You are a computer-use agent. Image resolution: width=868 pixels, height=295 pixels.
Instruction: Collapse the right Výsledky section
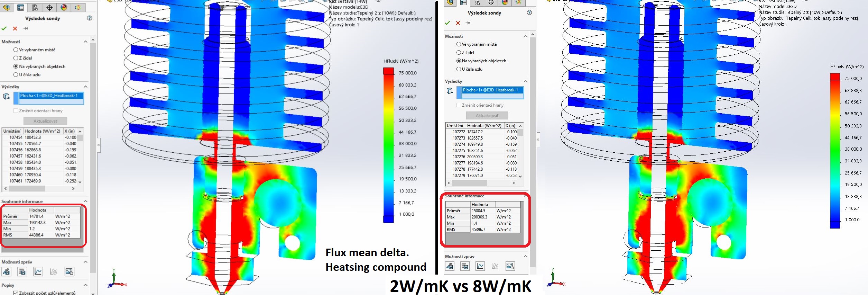[525, 81]
